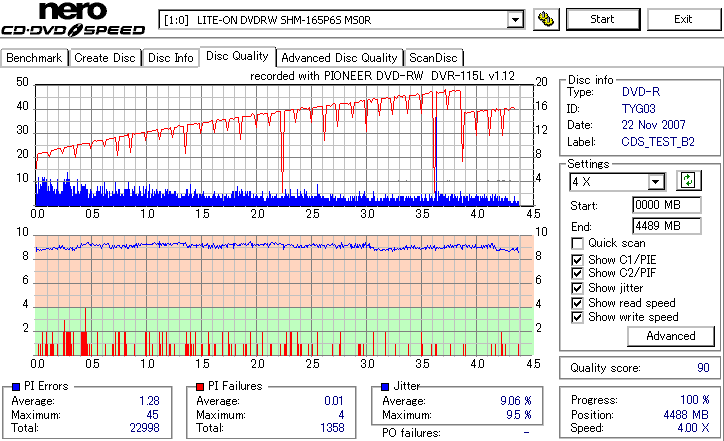Switch to the Benchmark tab
The height and width of the screenshot is (441, 724).
click(34, 58)
